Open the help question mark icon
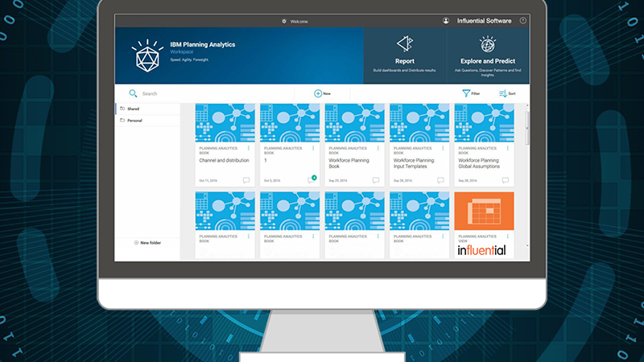 click(x=522, y=21)
